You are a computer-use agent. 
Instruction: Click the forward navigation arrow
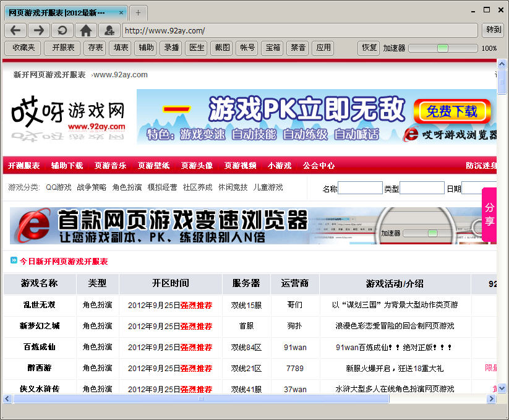[38, 30]
